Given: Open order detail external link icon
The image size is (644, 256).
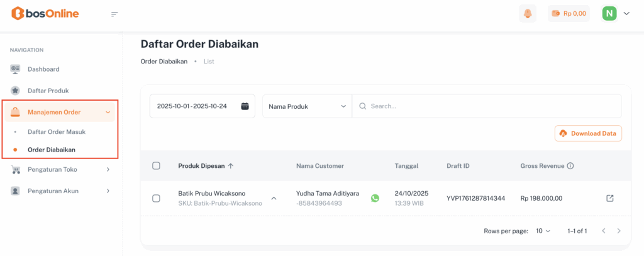Looking at the screenshot, I should pyautogui.click(x=609, y=198).
